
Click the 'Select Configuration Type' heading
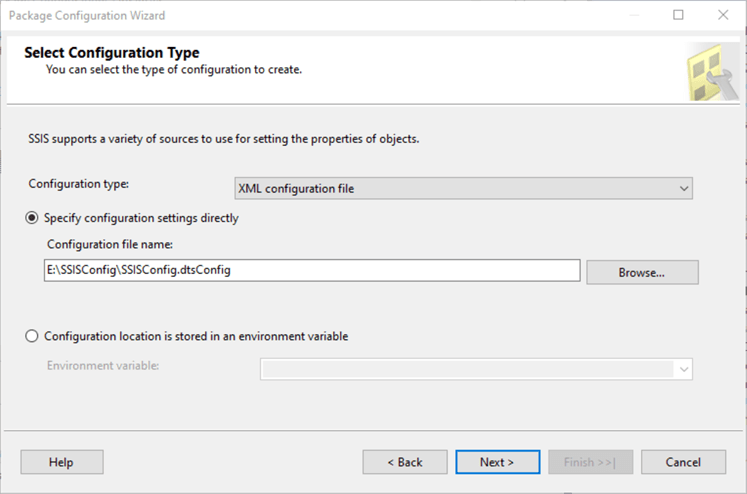(112, 53)
